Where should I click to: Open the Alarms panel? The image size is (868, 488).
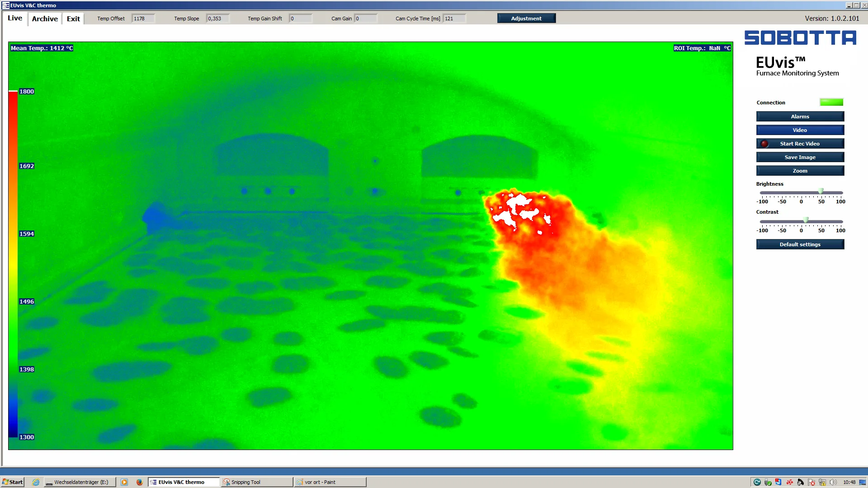click(x=800, y=117)
